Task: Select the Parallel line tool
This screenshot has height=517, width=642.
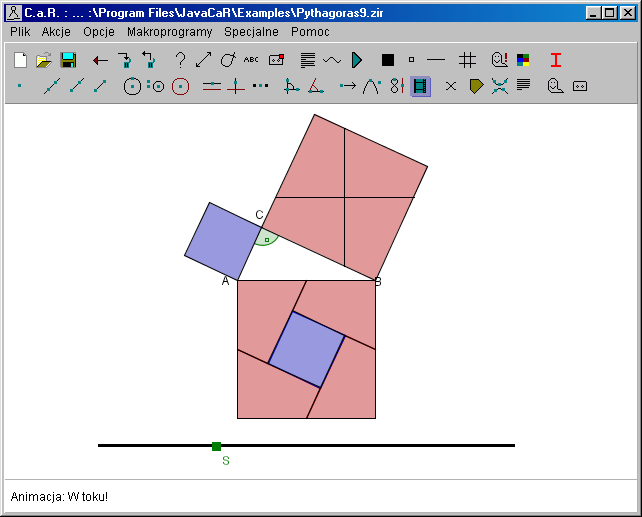Action: click(x=212, y=86)
